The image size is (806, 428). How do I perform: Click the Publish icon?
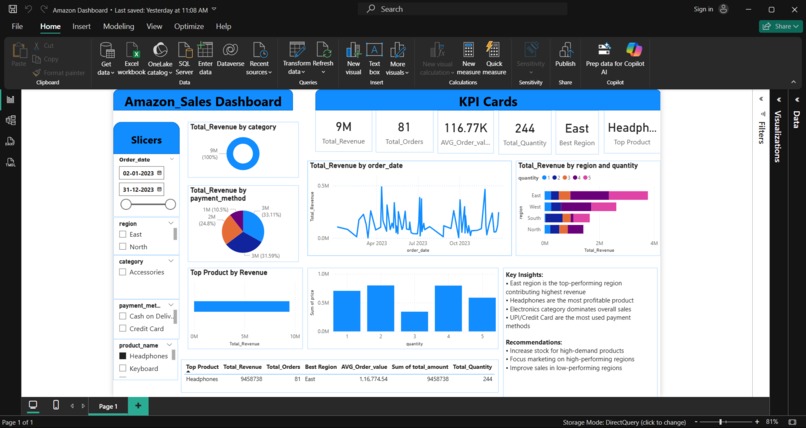coord(565,50)
